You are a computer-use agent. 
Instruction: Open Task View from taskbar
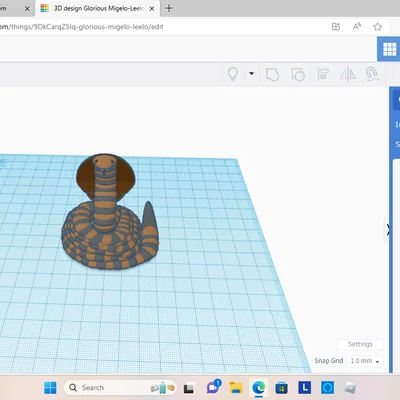coord(189,388)
